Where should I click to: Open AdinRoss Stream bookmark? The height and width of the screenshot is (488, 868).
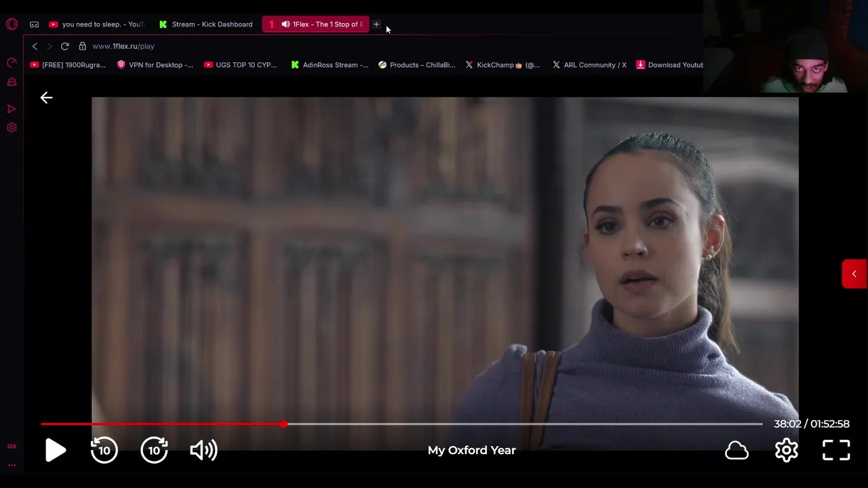coord(330,65)
